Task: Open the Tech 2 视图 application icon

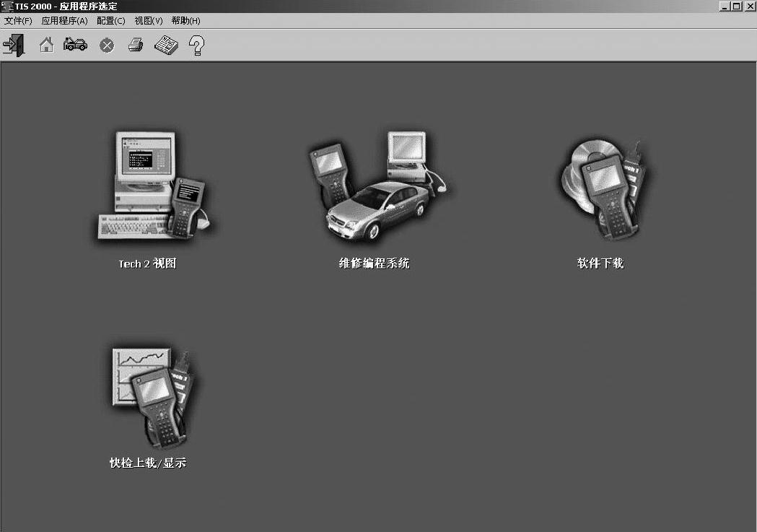Action: coord(152,186)
